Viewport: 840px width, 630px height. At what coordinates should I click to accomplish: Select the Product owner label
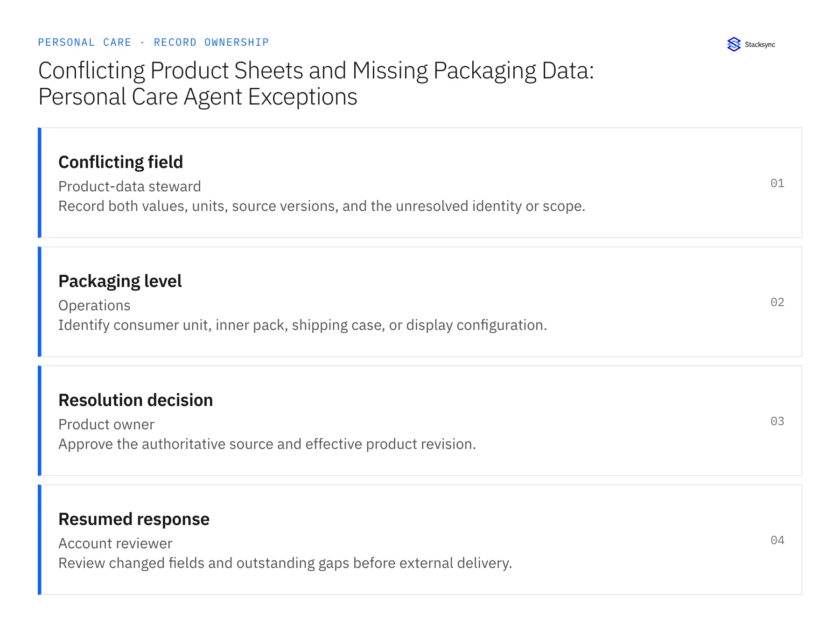coord(106,424)
